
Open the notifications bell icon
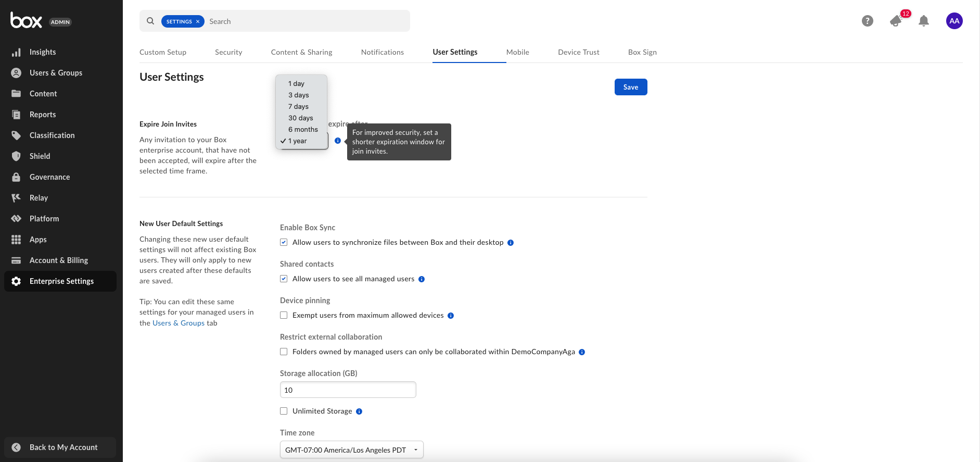point(924,21)
